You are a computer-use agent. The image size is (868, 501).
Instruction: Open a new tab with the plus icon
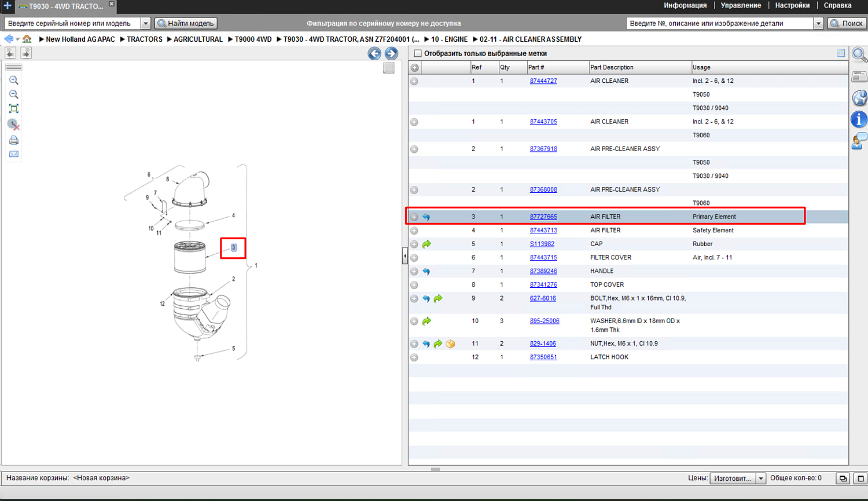8,6
